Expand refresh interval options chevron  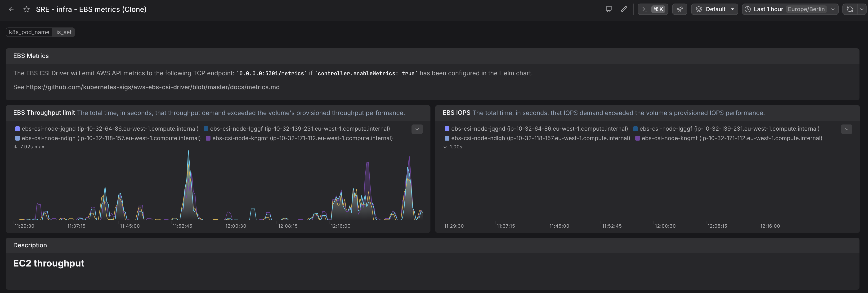coord(862,9)
